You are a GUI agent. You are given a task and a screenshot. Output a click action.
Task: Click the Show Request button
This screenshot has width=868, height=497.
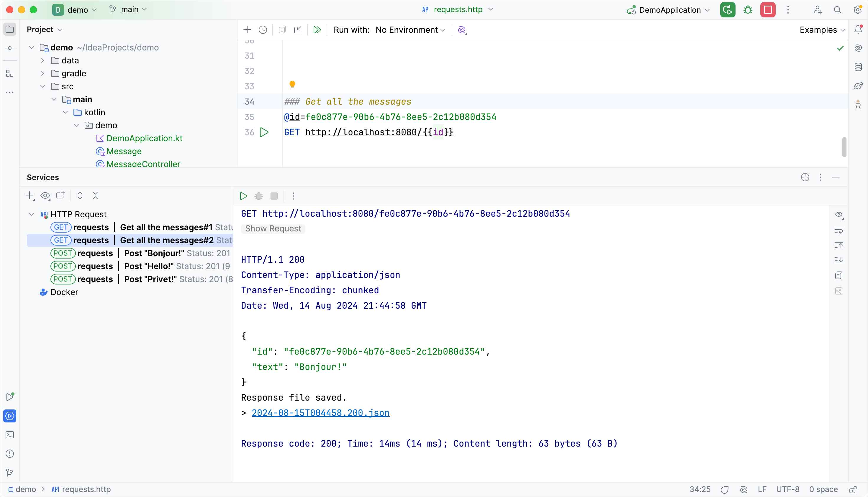point(273,228)
